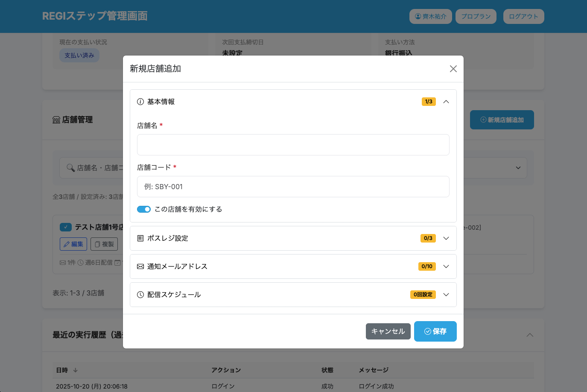Expand the 配信スケジュール section
This screenshot has width=587, height=392.
pyautogui.click(x=446, y=295)
